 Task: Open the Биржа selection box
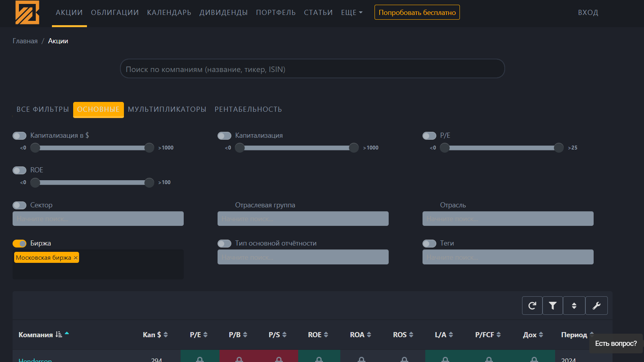pyautogui.click(x=98, y=264)
